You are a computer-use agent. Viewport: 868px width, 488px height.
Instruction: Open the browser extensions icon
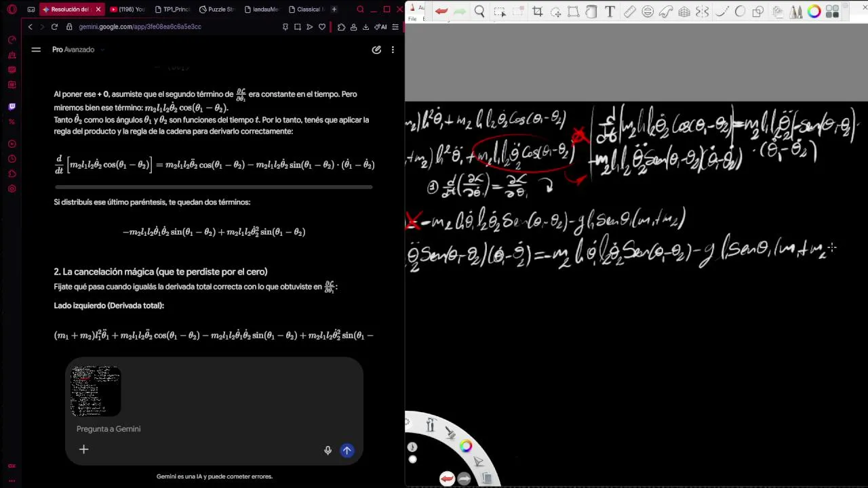tap(341, 26)
